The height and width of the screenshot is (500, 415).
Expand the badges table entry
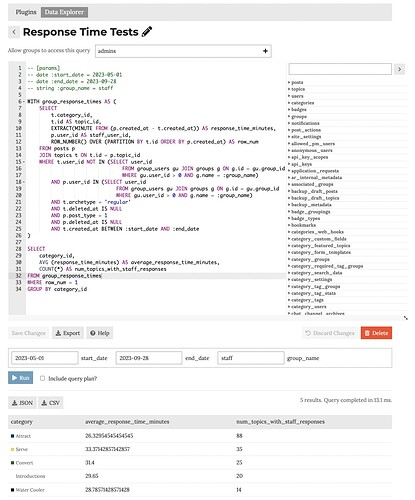click(x=289, y=109)
